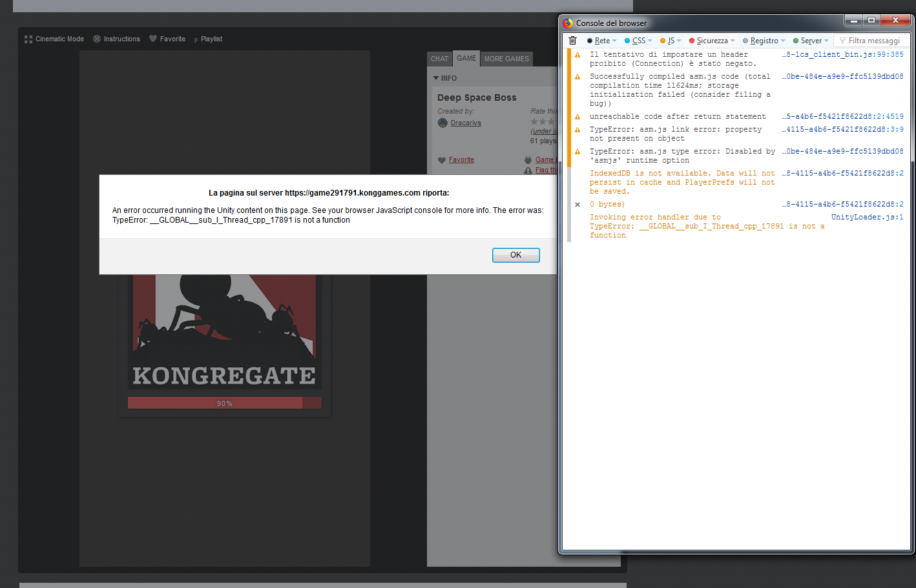This screenshot has width=916, height=588.
Task: Click the X icon beside 0 bytes message
Action: pos(578,205)
